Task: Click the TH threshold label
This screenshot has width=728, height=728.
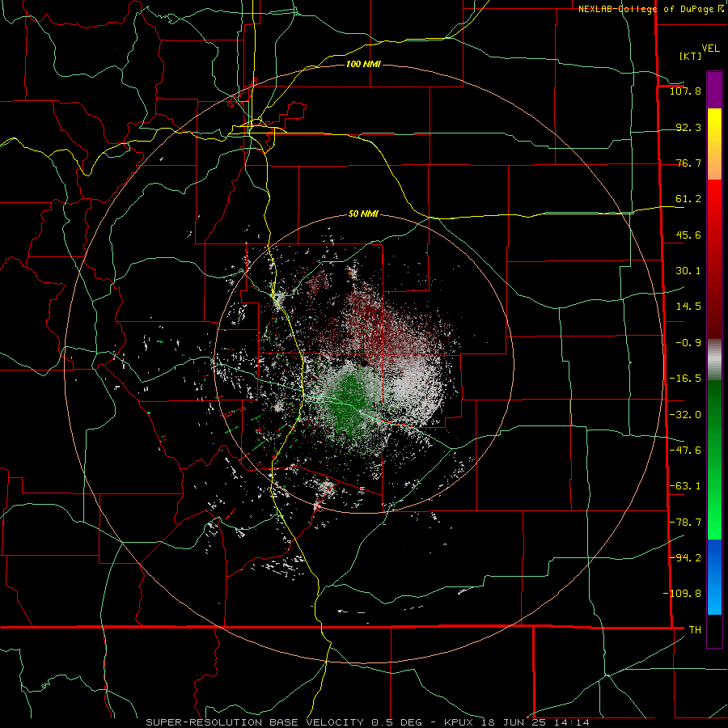Action: [x=695, y=629]
